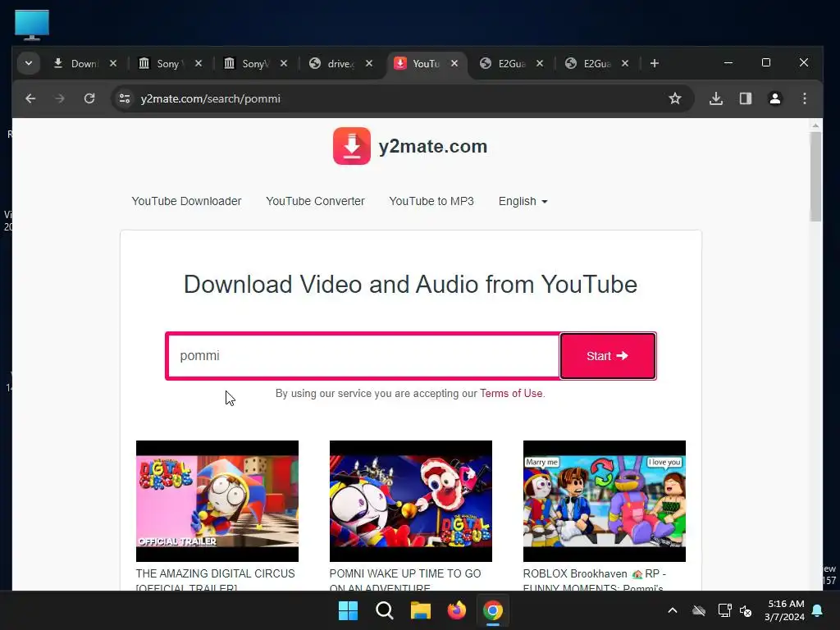The height and width of the screenshot is (630, 840).
Task: Open the Terms of Use link
Action: [x=511, y=393]
